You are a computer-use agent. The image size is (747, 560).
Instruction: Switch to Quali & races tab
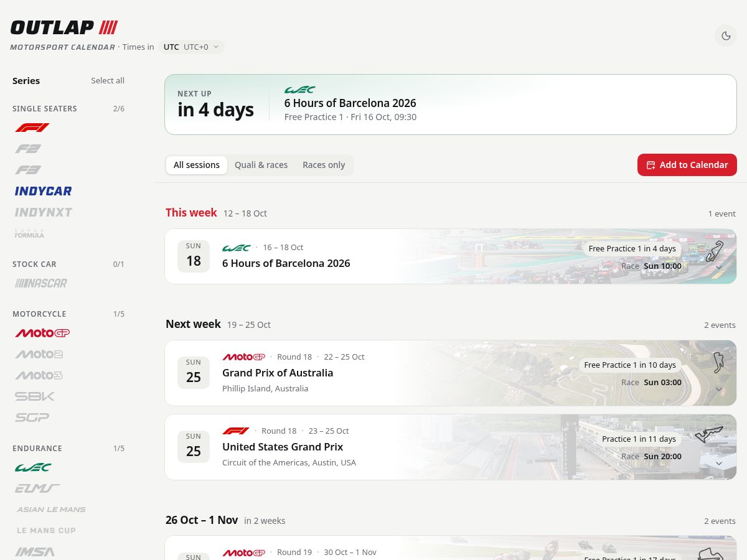coord(261,165)
